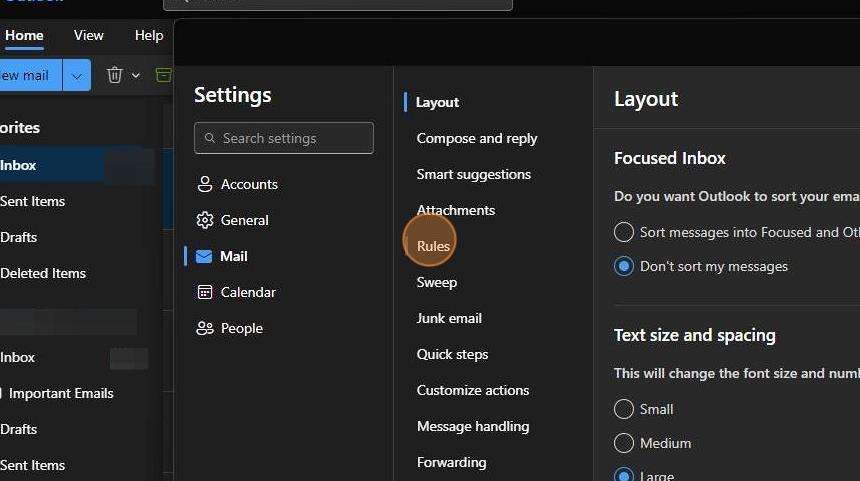This screenshot has width=860, height=481.
Task: Click the People contacts icon
Action: (205, 329)
